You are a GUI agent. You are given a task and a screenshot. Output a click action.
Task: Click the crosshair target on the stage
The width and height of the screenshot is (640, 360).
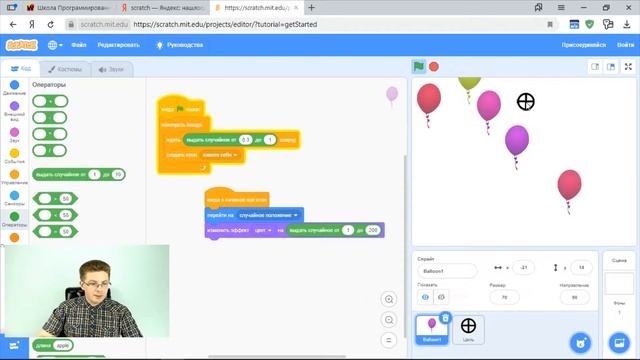pyautogui.click(x=525, y=102)
